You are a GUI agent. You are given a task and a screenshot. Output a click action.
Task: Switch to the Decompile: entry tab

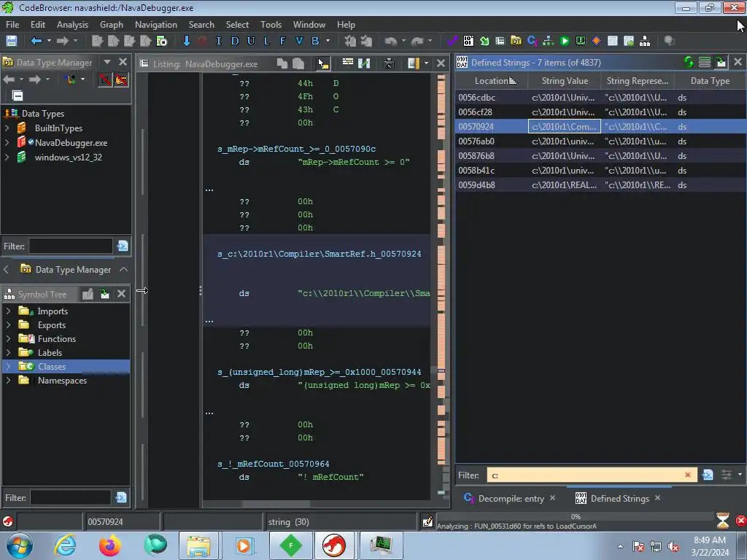click(x=510, y=499)
